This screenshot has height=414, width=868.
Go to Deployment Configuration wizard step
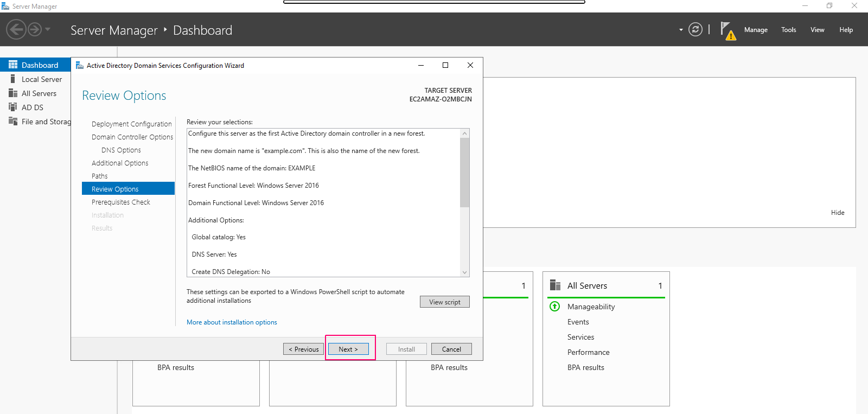point(131,124)
